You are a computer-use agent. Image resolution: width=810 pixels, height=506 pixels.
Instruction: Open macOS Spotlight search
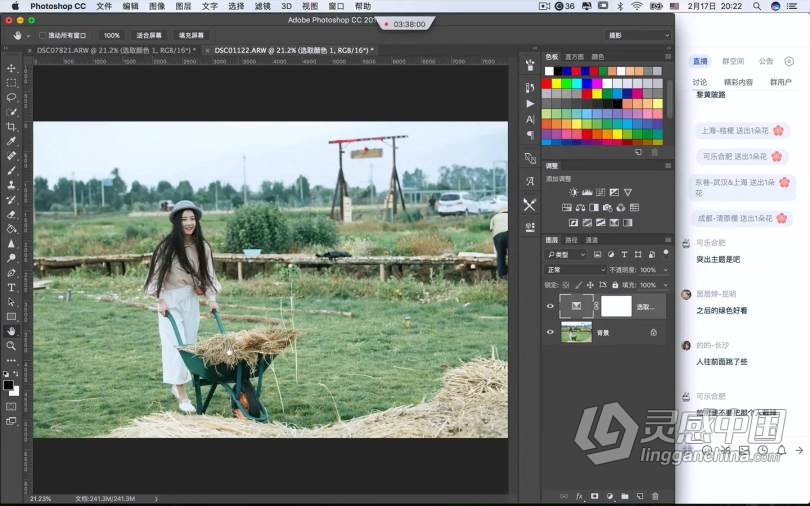click(x=757, y=6)
